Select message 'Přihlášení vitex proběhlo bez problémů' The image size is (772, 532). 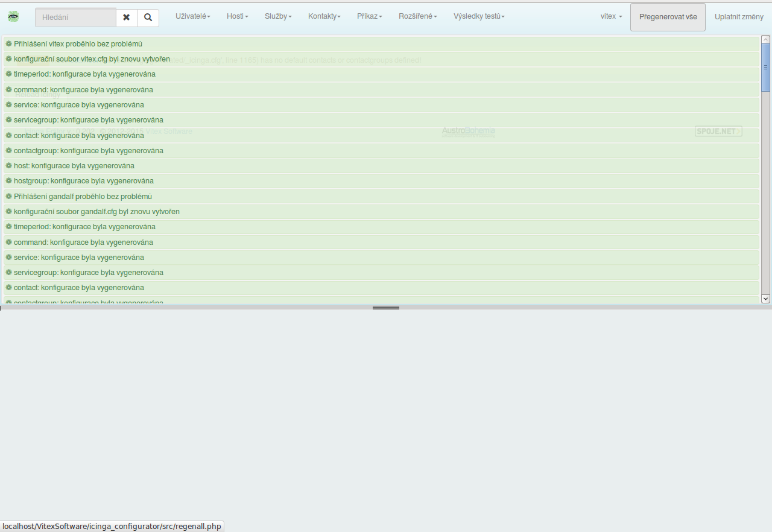[x=381, y=44]
